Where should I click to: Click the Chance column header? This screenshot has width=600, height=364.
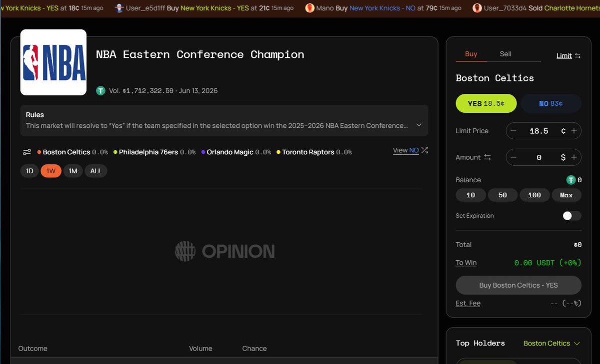[254, 349]
